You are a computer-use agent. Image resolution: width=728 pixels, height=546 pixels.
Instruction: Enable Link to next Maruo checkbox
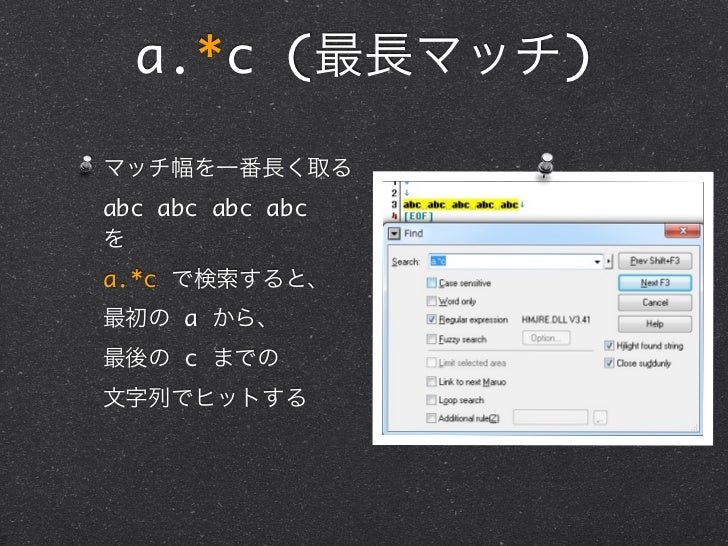click(x=432, y=382)
